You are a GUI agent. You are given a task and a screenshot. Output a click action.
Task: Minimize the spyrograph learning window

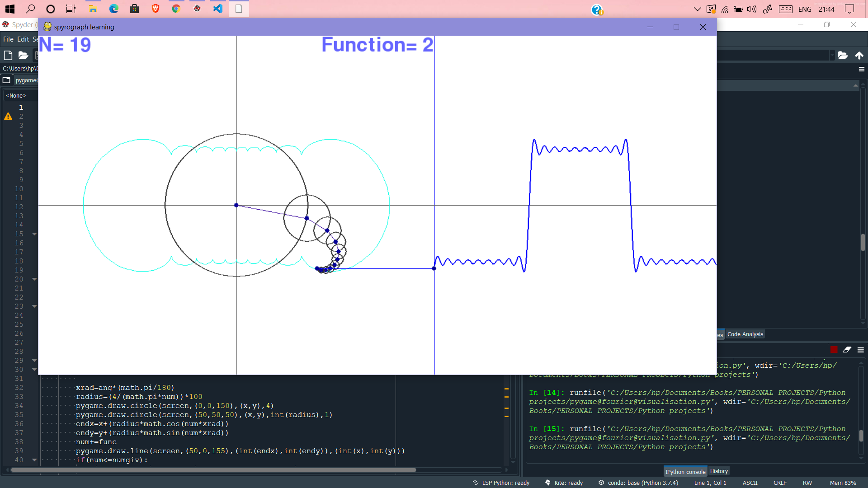[650, 27]
